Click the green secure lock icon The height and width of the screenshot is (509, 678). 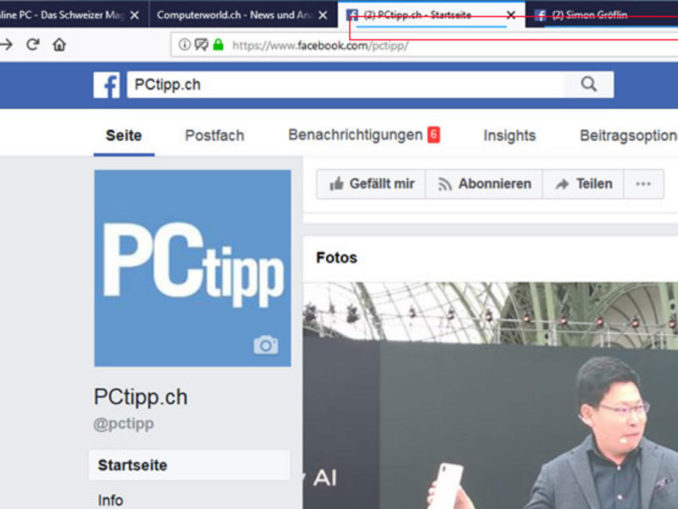pyautogui.click(x=218, y=44)
